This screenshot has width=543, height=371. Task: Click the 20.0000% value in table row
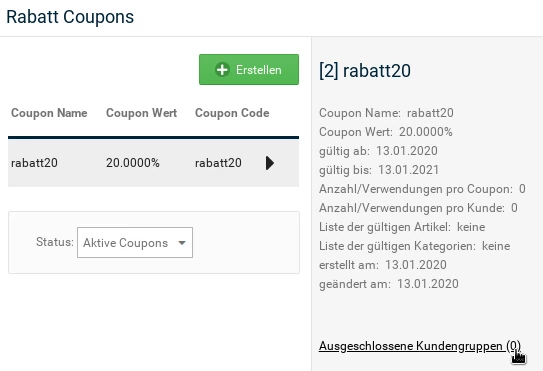tap(133, 163)
